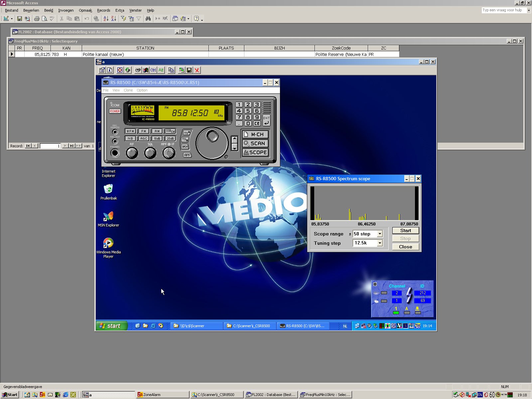Click the Print icon in Access toolbar
The width and height of the screenshot is (532, 399).
(37, 19)
